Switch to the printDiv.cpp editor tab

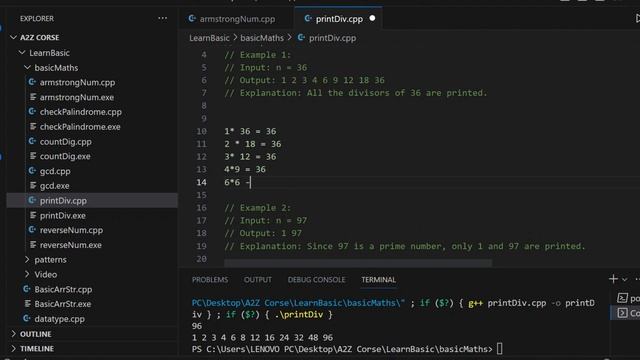339,19
